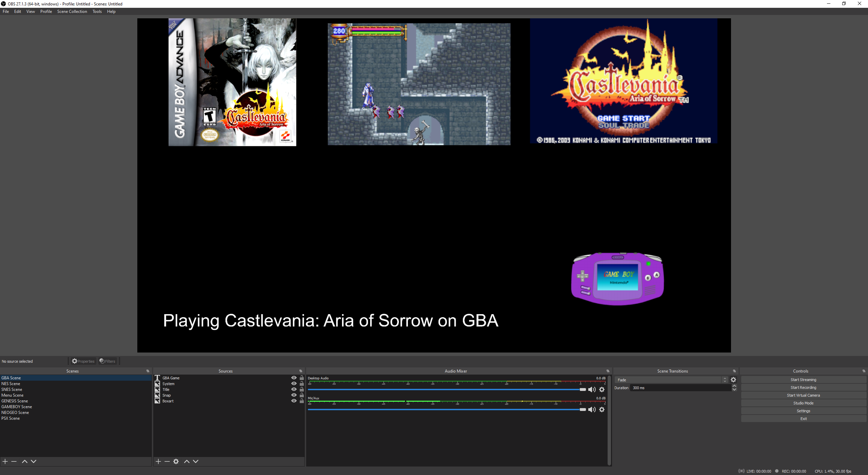Remove selected scene with minus icon
Image resolution: width=868 pixels, height=475 pixels.
pyautogui.click(x=14, y=461)
